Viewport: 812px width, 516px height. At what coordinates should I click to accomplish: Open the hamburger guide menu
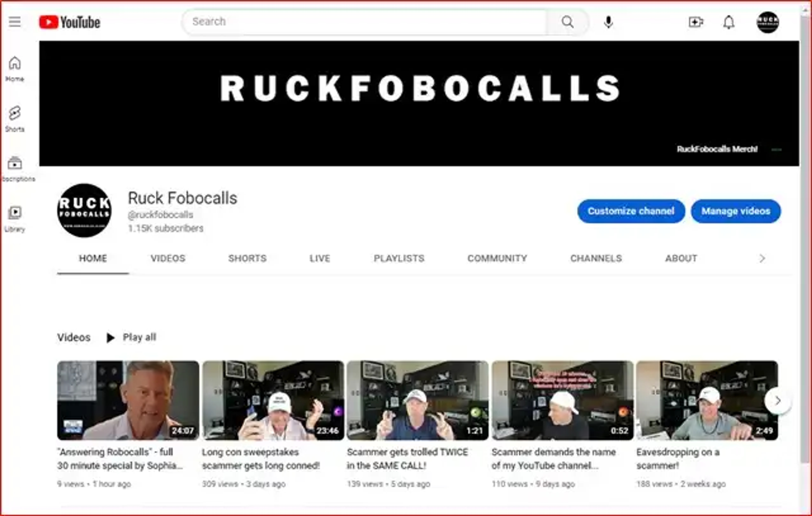point(15,22)
